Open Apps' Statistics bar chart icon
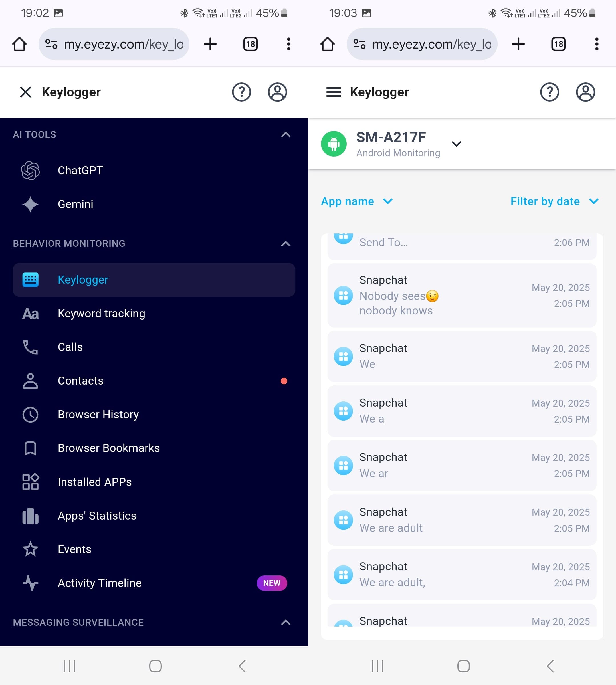Screen dimensions: 616x685 [x=30, y=516]
